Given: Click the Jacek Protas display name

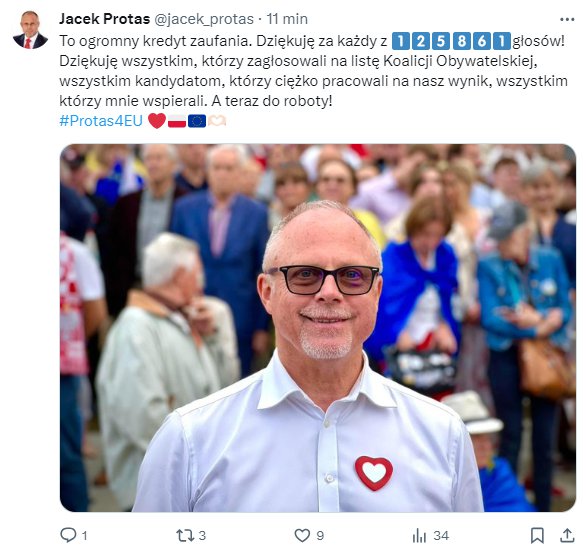Looking at the screenshot, I should pos(105,19).
